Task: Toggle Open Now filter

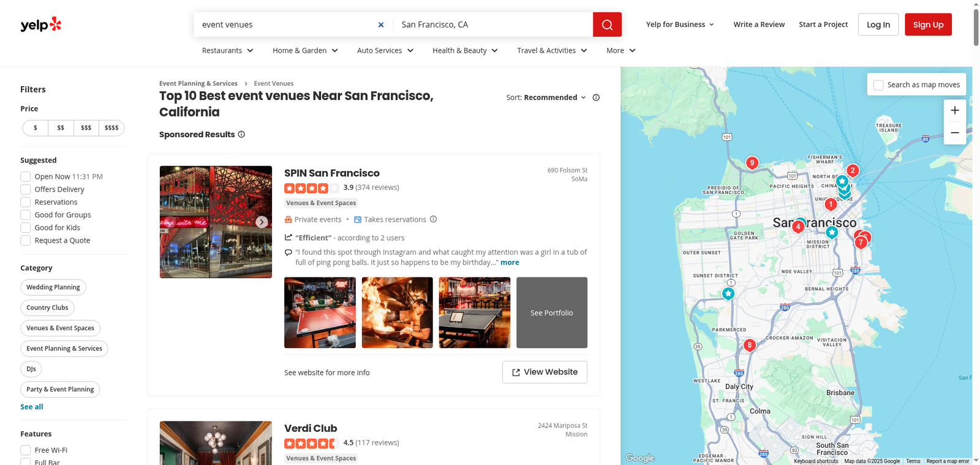Action: coord(26,176)
